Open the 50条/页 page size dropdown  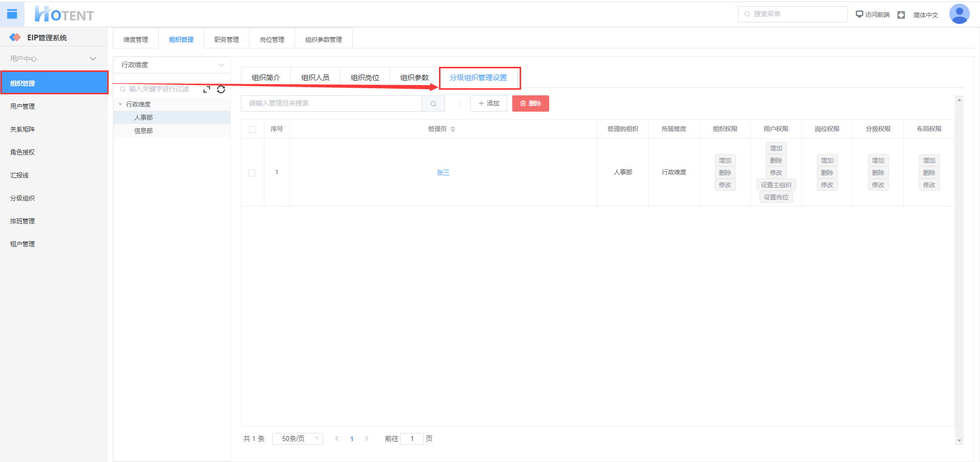pos(297,439)
